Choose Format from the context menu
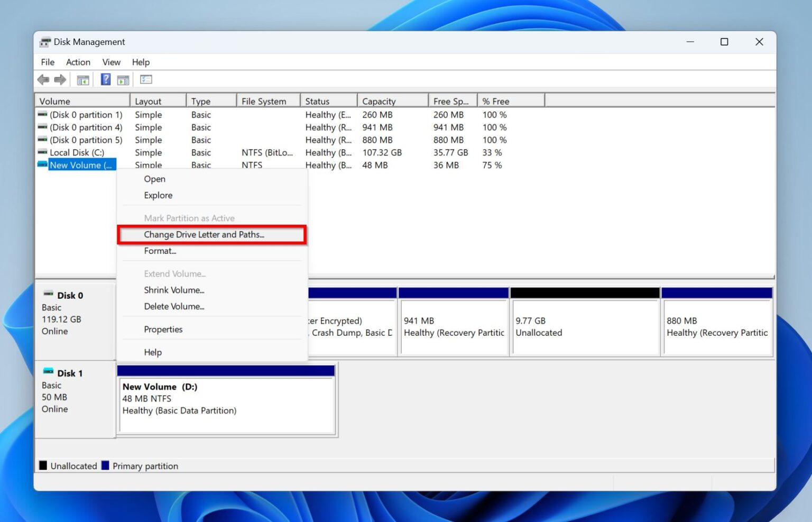The height and width of the screenshot is (522, 812). (160, 251)
